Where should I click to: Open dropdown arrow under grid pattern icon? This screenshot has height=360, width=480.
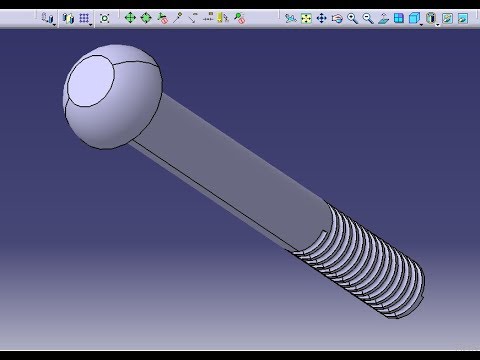[91, 25]
